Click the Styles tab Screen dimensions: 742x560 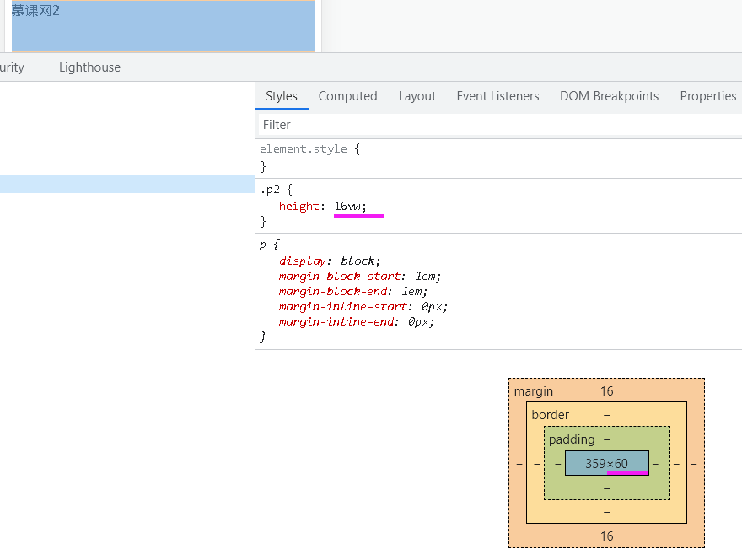282,96
